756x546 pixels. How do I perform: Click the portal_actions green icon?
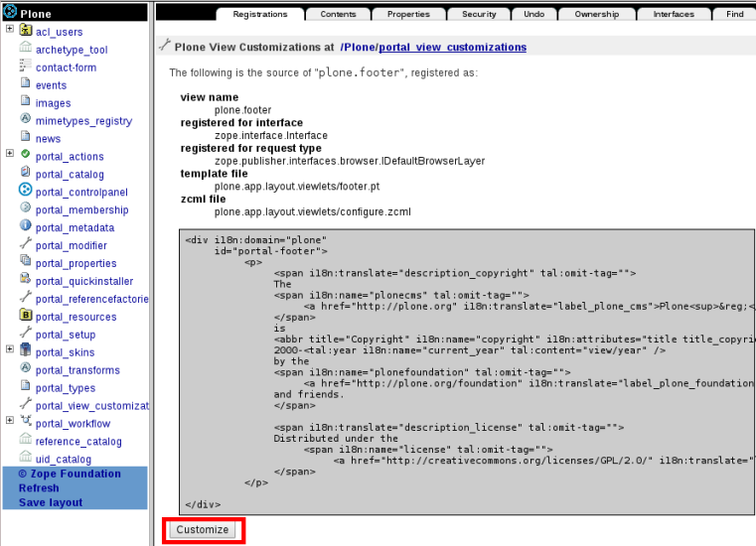pyautogui.click(x=26, y=155)
